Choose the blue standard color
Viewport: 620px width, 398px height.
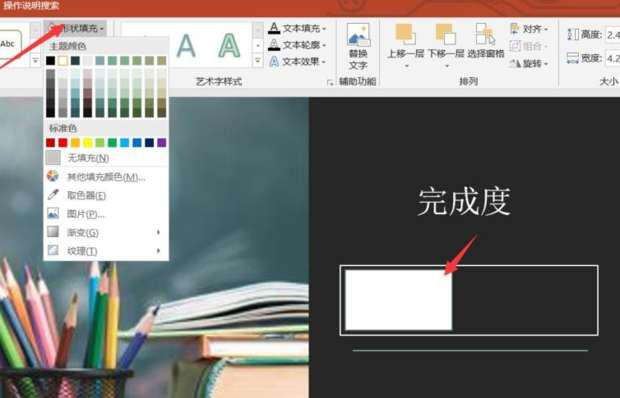pyautogui.click(x=137, y=143)
